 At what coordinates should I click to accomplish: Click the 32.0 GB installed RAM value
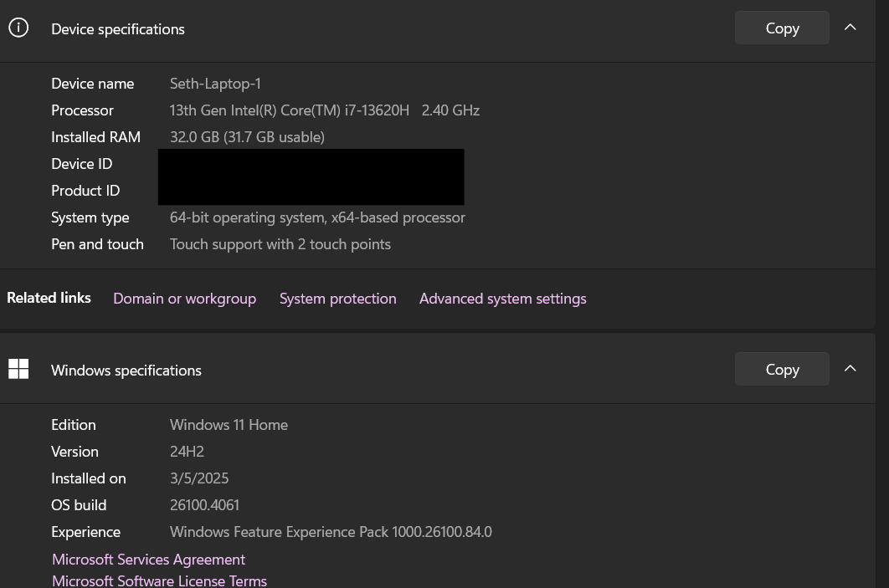coord(247,136)
